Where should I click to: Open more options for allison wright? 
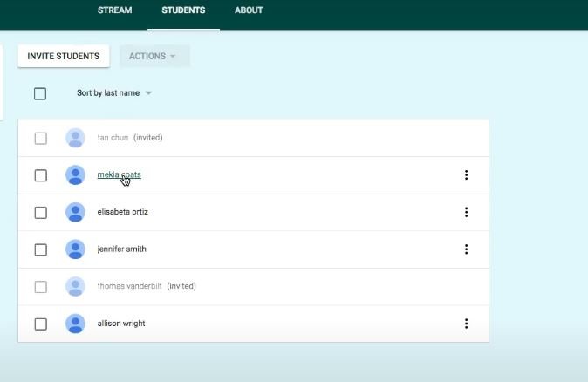pyautogui.click(x=466, y=324)
